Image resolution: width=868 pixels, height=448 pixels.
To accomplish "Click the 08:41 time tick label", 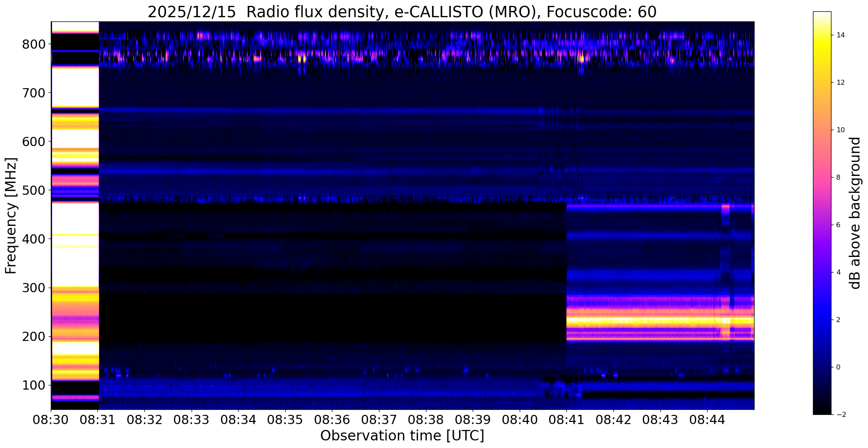I will pyautogui.click(x=567, y=419).
